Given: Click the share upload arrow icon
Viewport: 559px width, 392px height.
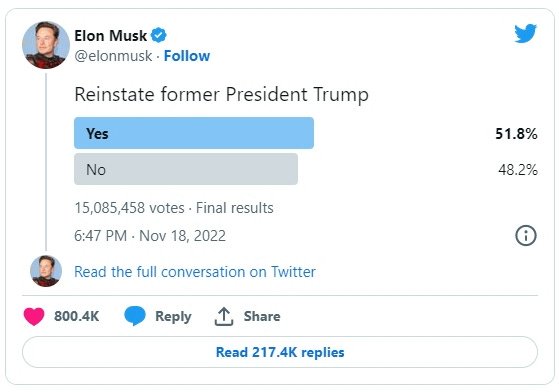Looking at the screenshot, I should pyautogui.click(x=224, y=316).
